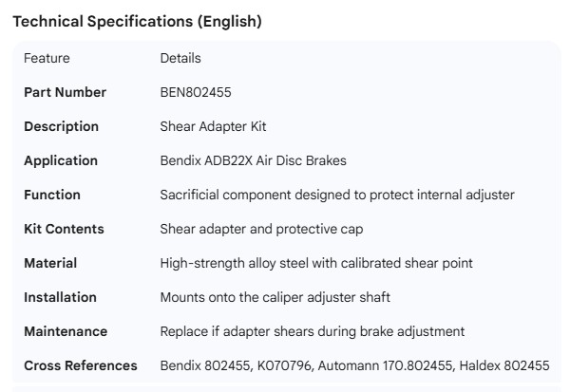Click the Feature column header
Image resolution: width=570 pixels, height=392 pixels.
(x=47, y=58)
